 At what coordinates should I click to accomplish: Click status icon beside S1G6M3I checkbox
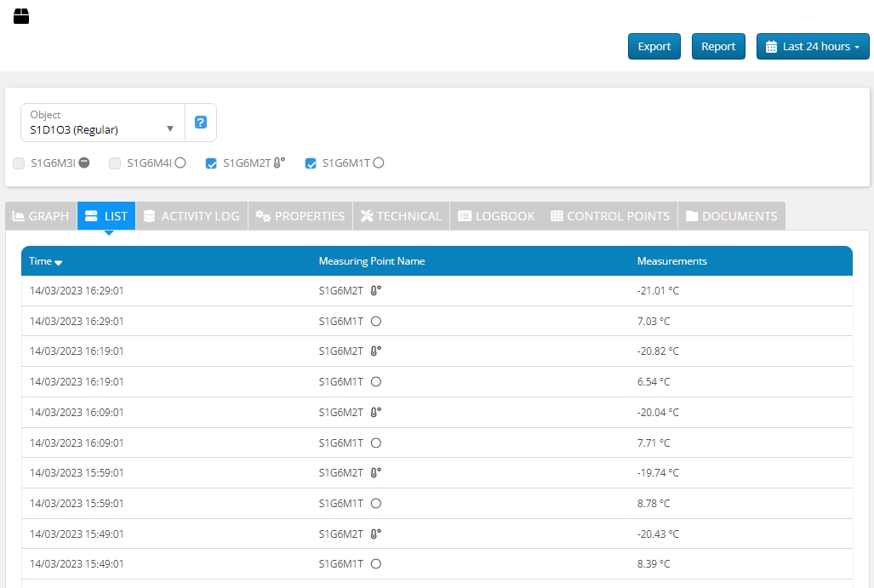tap(84, 163)
